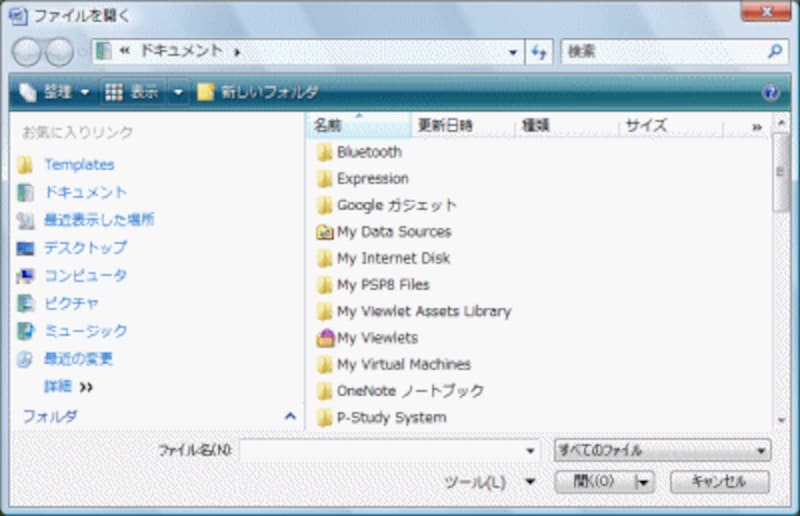
Task: Show hidden columns via » chevron
Action: (757, 127)
